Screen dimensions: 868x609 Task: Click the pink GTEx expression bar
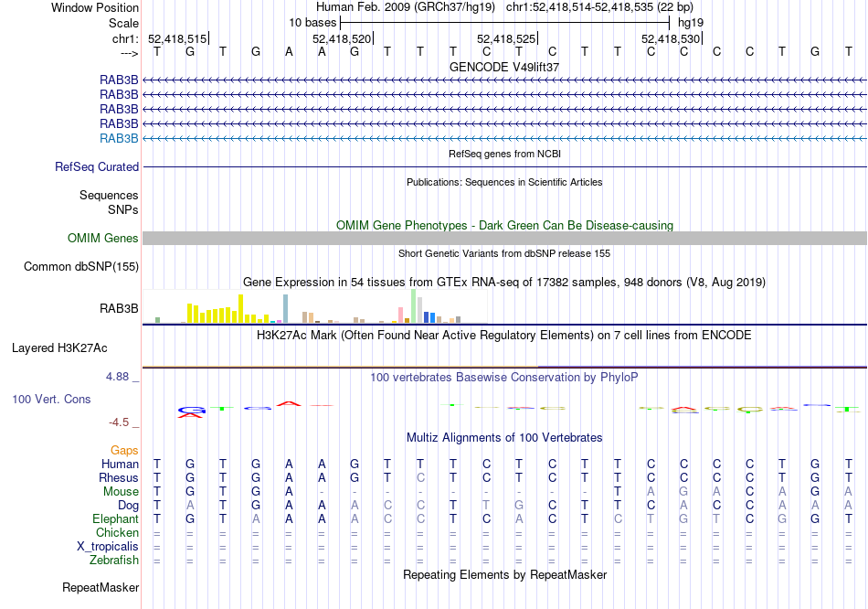tap(401, 315)
